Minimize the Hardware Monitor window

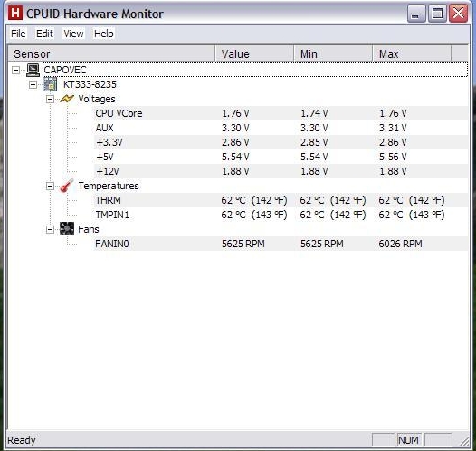pyautogui.click(x=416, y=14)
